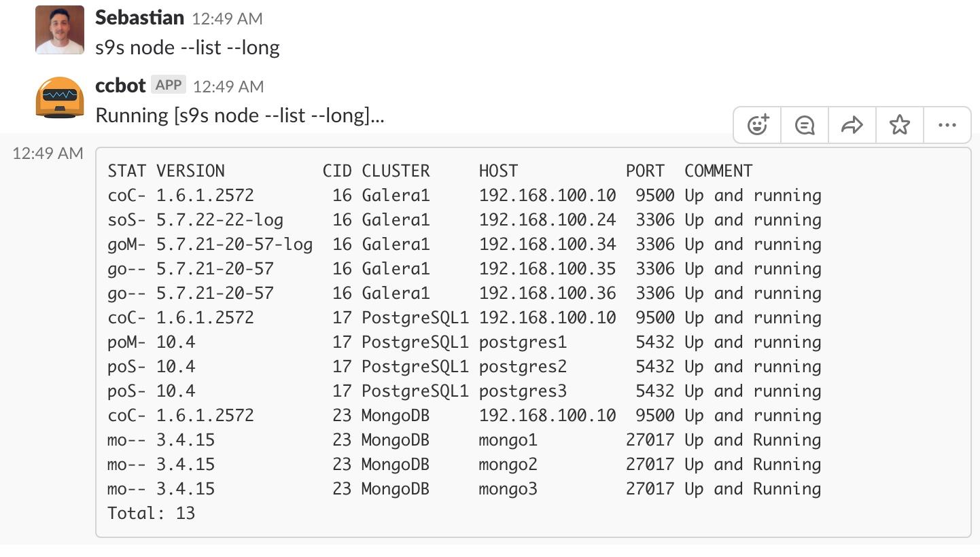Click the postgres1 host row
The height and width of the screenshot is (557, 980).
464,342
